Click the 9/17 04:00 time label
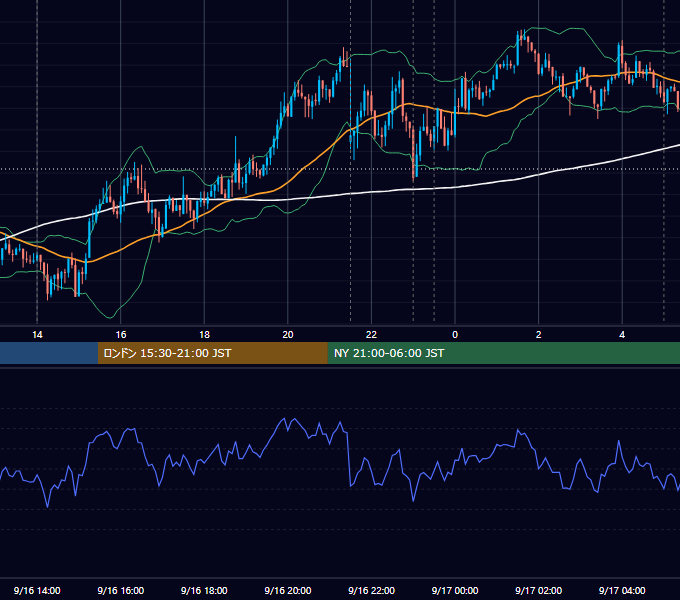The height and width of the screenshot is (600, 680). coord(622,590)
